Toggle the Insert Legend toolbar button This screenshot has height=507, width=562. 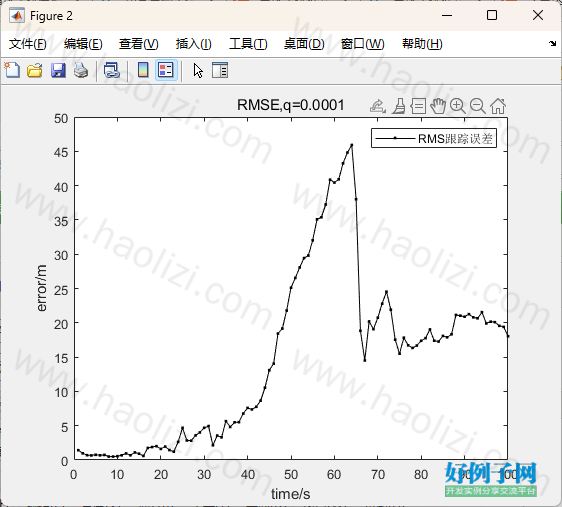[166, 70]
